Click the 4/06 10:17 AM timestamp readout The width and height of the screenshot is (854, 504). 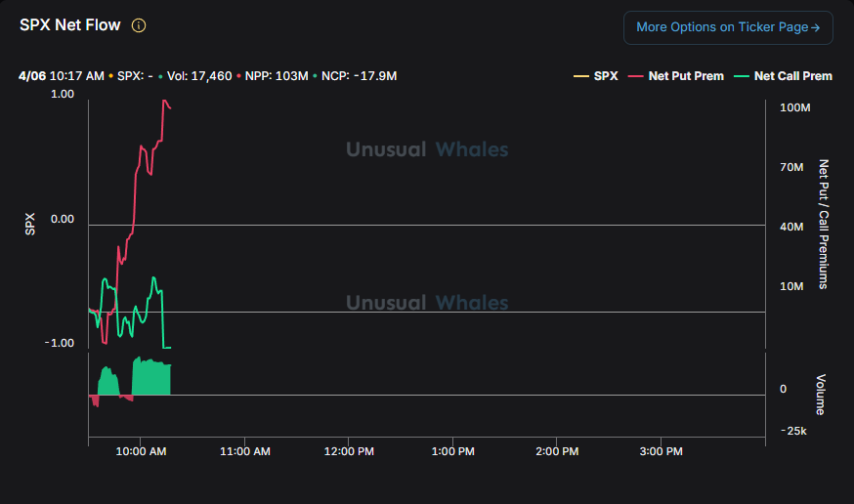61,76
